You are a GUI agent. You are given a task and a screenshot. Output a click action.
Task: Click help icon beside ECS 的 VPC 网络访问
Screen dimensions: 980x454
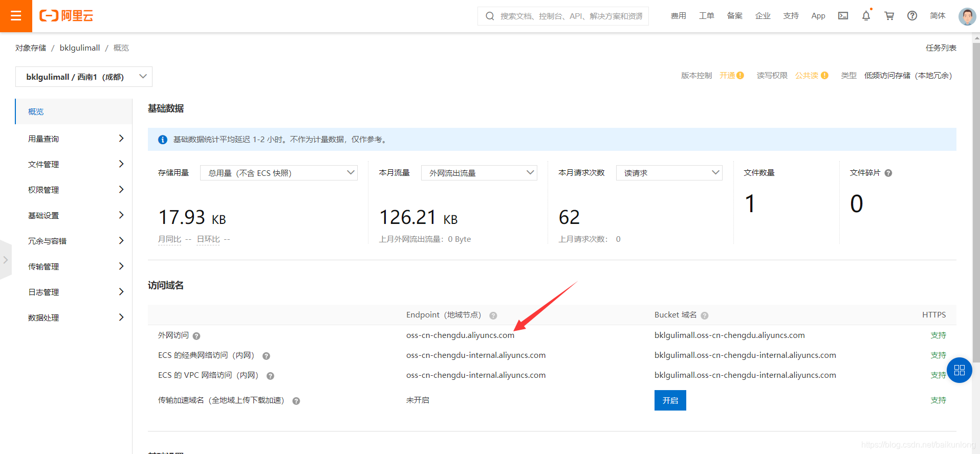coord(270,376)
